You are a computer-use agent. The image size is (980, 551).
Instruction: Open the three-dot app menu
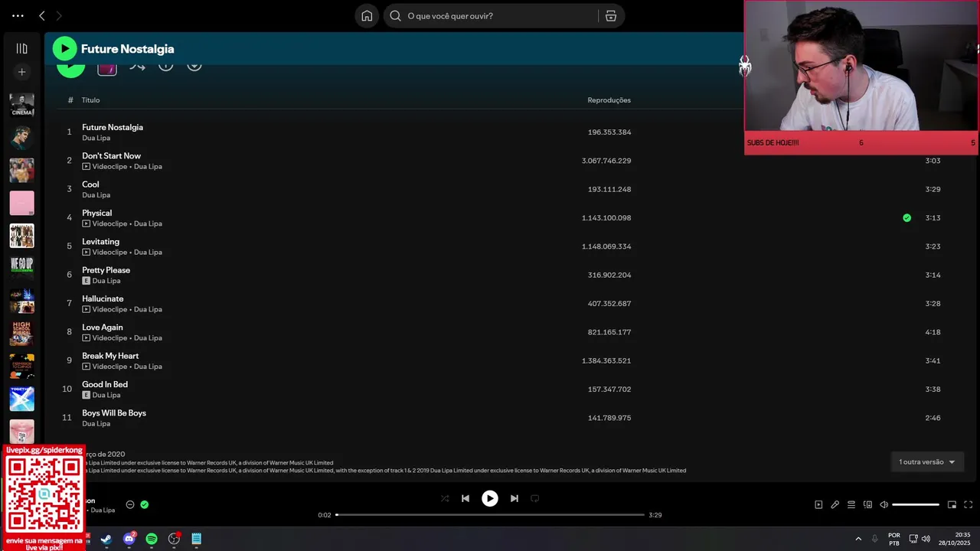coord(18,15)
